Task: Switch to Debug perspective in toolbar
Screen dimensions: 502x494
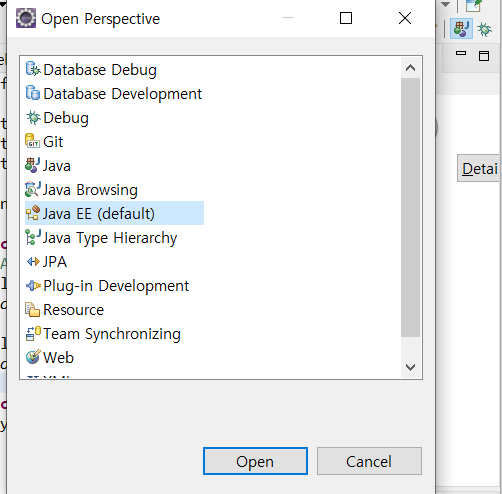Action: tap(484, 29)
